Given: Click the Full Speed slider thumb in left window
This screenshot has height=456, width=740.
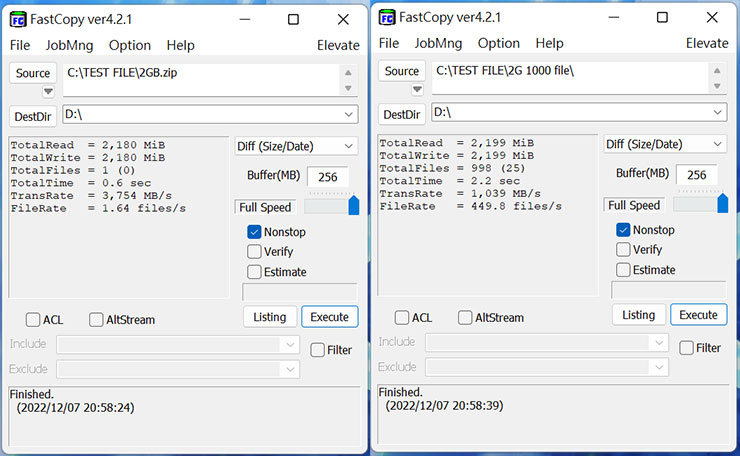Looking at the screenshot, I should point(353,205).
